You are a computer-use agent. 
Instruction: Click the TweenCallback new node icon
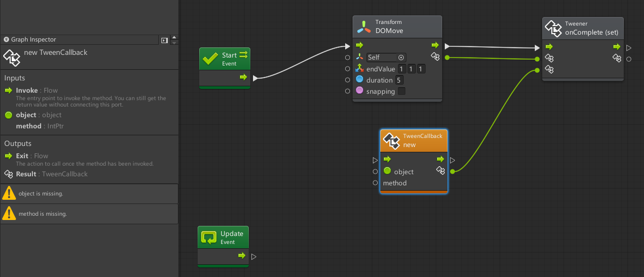[x=392, y=140]
